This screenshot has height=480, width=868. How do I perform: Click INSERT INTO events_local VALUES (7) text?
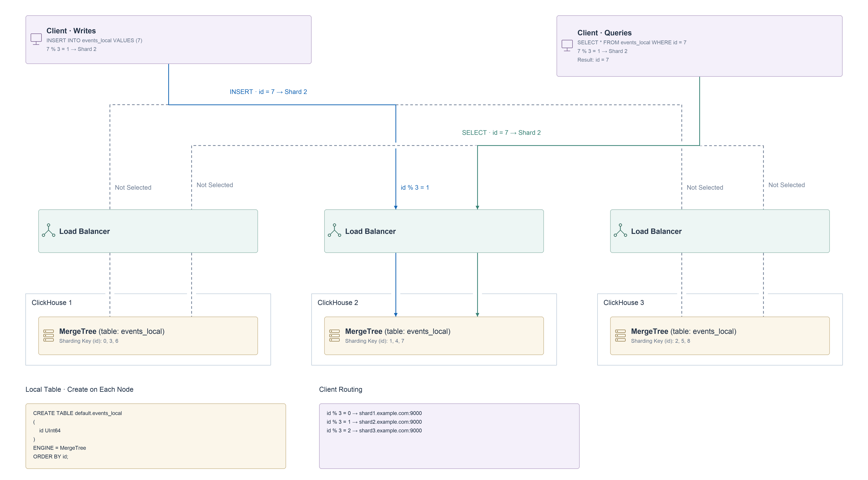[94, 40]
